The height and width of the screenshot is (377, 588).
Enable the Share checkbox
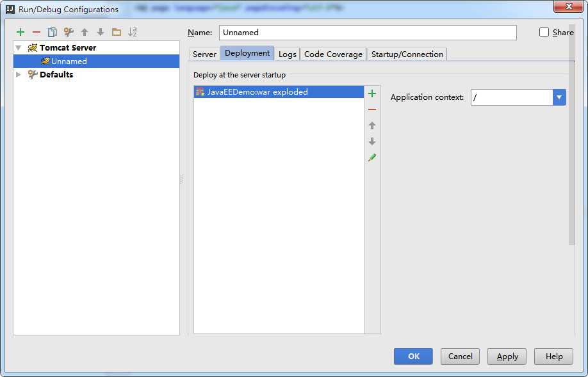click(544, 32)
